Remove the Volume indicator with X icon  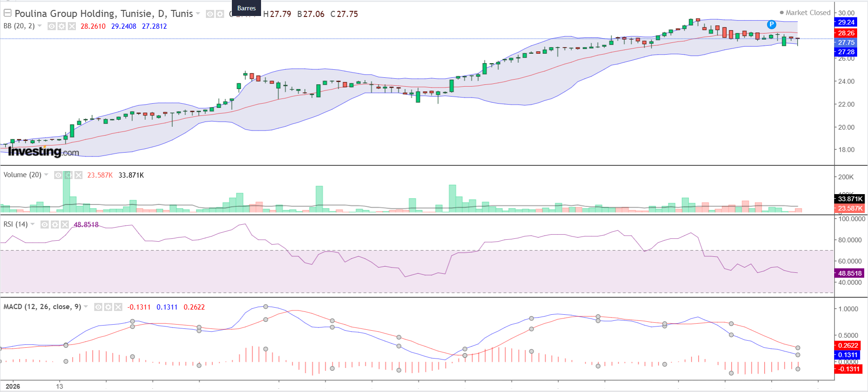pos(78,175)
